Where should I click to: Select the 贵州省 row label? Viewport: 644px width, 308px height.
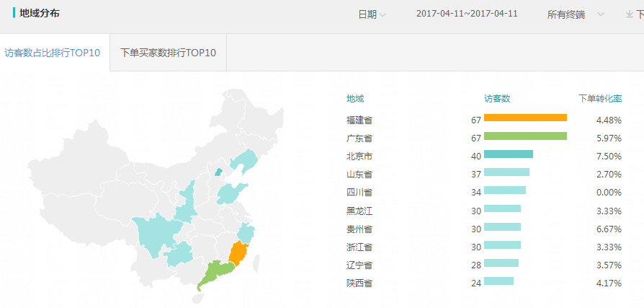[359, 229]
